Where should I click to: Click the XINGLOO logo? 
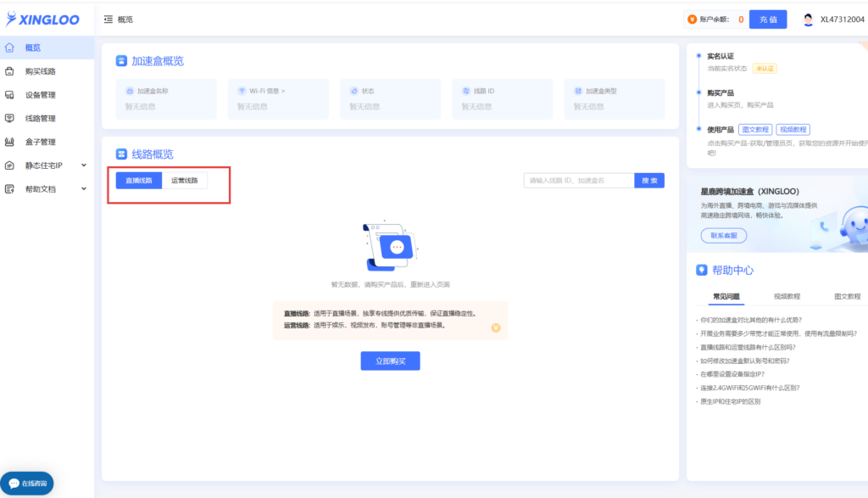(x=42, y=20)
